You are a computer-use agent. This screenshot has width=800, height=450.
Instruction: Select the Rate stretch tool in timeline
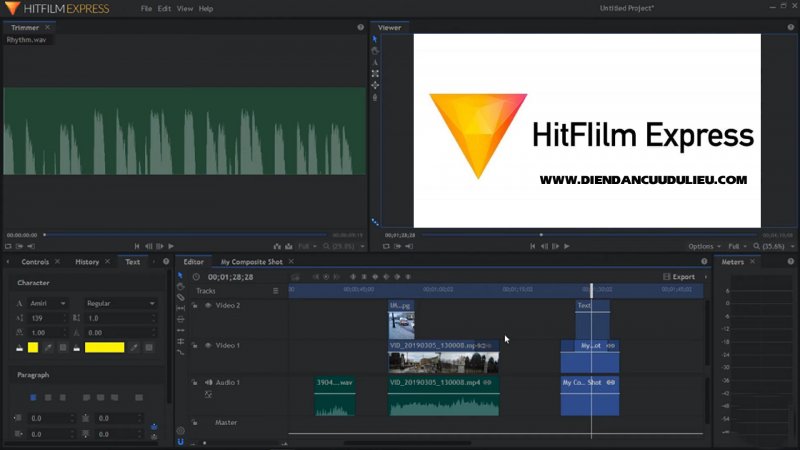click(x=180, y=353)
